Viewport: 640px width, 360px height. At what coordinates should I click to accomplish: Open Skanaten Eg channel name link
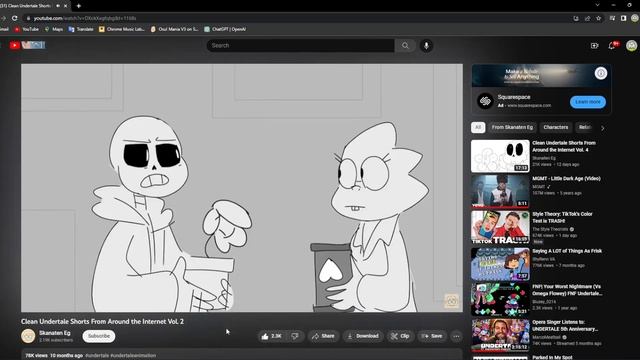pos(55,333)
